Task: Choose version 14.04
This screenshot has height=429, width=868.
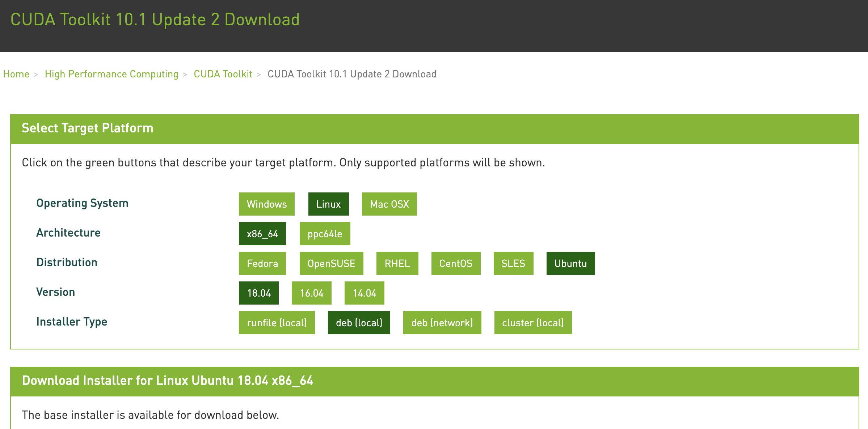Action: click(x=364, y=293)
